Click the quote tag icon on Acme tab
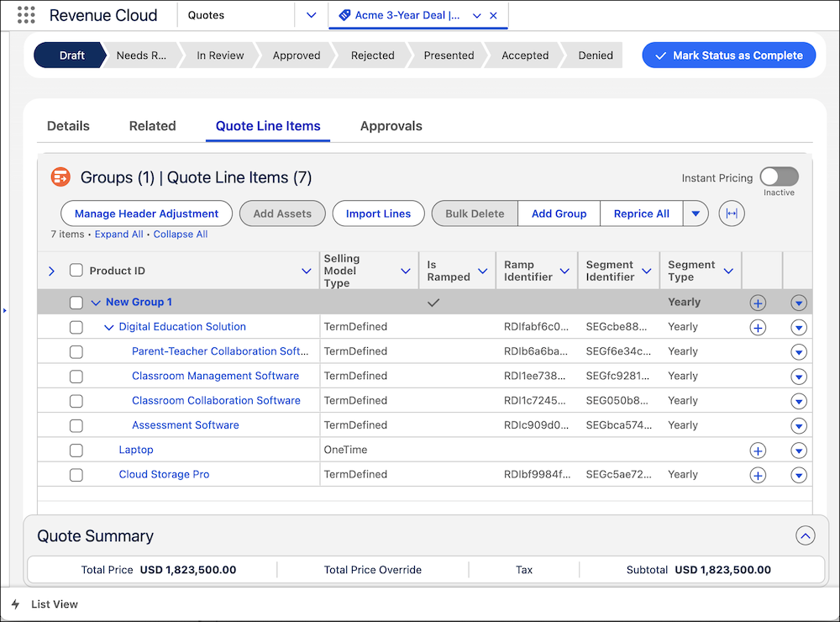The height and width of the screenshot is (622, 840). click(x=345, y=15)
